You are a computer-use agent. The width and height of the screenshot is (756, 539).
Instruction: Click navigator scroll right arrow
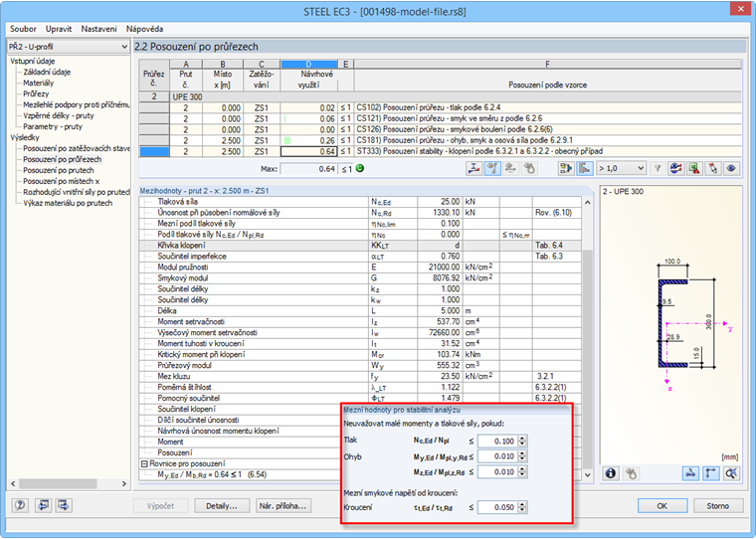pos(124,483)
